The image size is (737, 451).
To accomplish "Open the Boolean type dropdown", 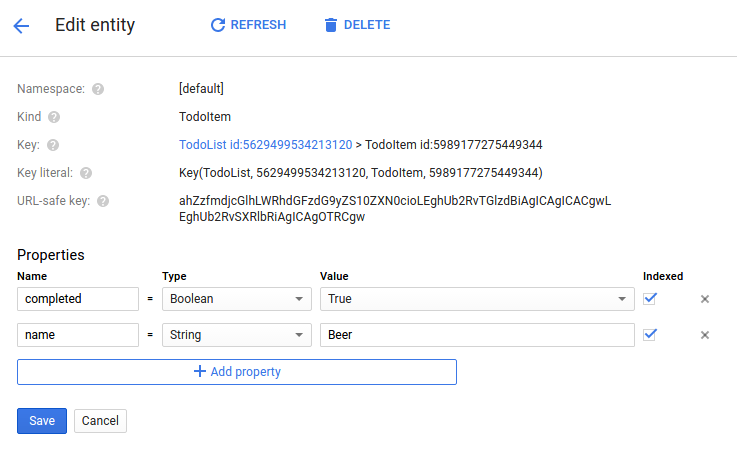I will 236,299.
